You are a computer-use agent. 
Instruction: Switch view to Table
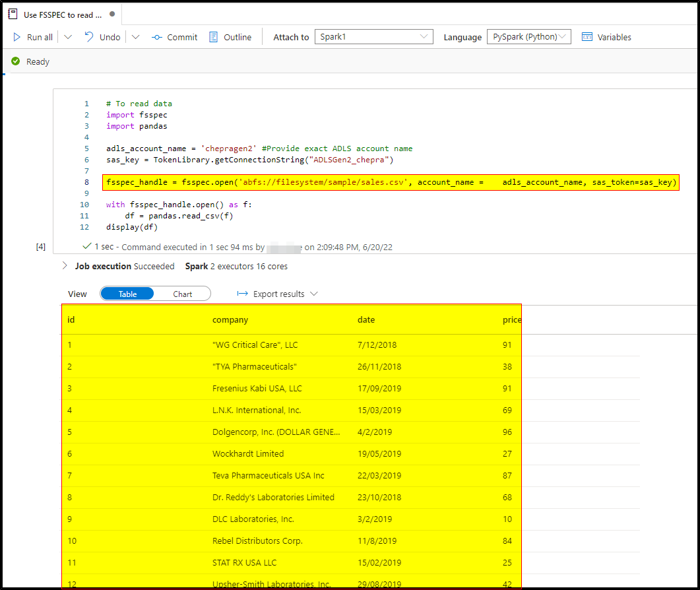tap(127, 294)
